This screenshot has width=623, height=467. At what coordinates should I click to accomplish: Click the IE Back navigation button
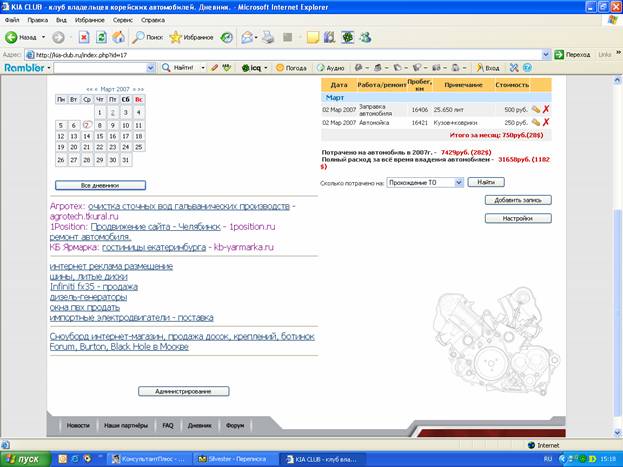pos(24,37)
